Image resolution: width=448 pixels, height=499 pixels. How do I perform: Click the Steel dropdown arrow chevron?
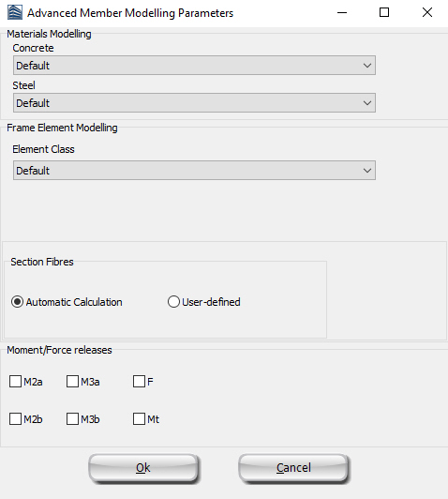[367, 103]
